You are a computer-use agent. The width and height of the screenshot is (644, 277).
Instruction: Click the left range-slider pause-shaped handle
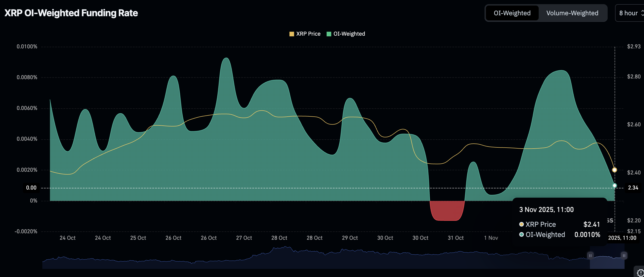590,255
